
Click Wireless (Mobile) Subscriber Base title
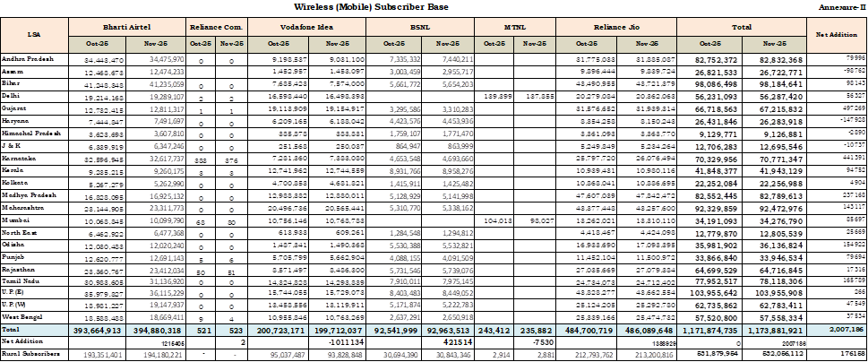tap(370, 7)
